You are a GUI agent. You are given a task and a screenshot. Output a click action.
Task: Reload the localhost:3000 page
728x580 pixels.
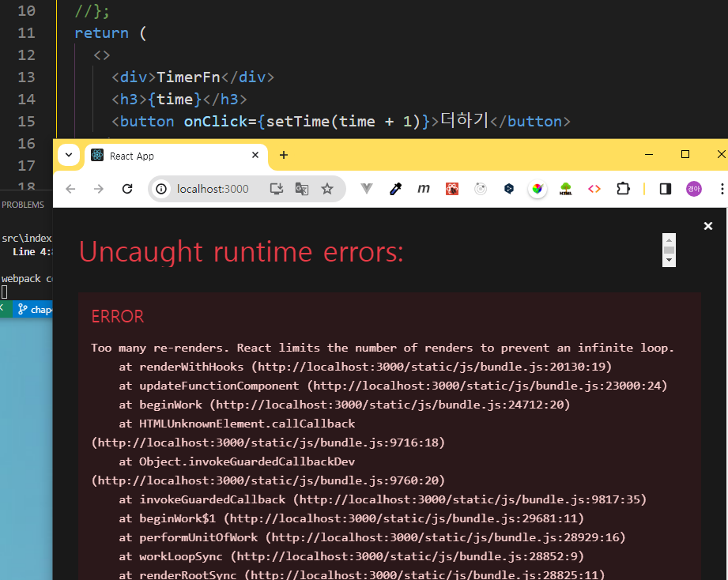(127, 189)
